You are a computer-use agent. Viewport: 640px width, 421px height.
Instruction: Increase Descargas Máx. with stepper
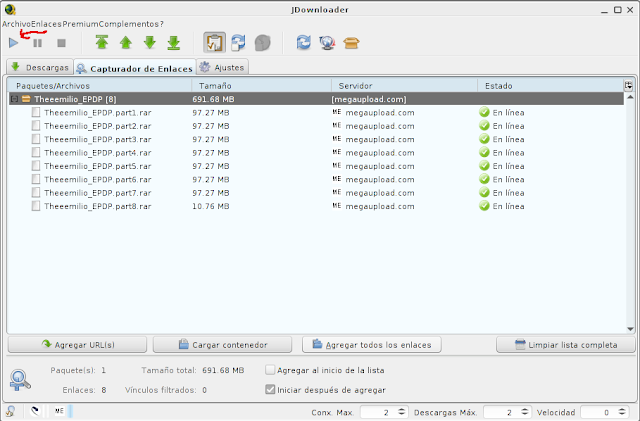pos(525,410)
